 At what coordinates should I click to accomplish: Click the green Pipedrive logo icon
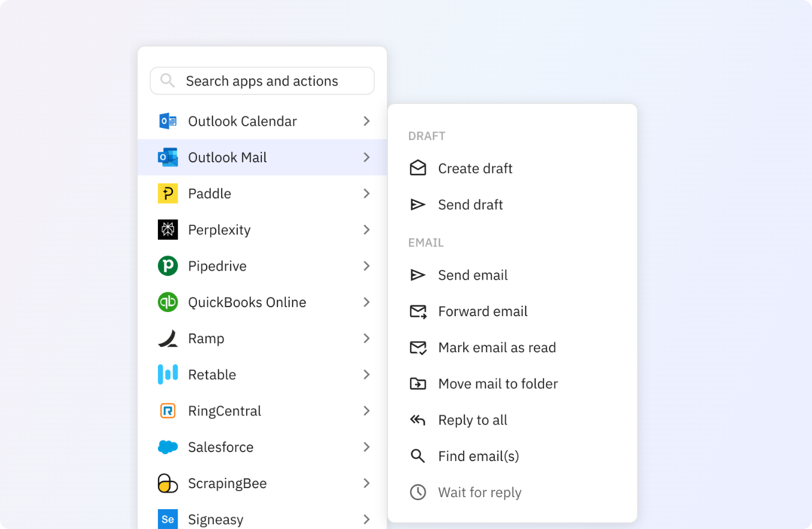coord(168,266)
